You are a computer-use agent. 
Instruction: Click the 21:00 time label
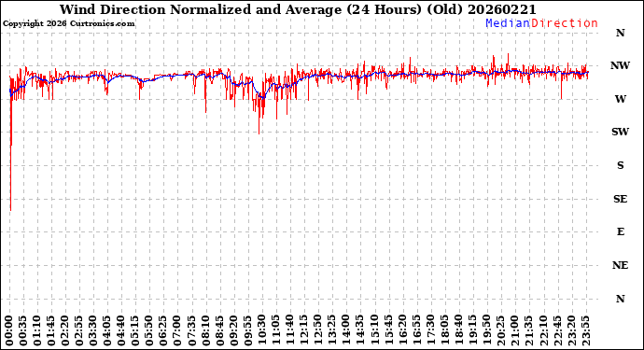[x=514, y=330]
